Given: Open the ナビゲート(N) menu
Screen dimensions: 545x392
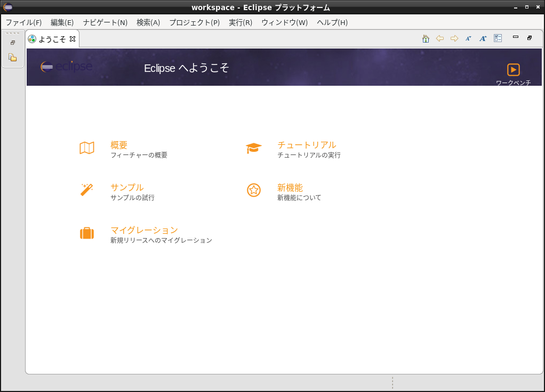Looking at the screenshot, I should (x=105, y=22).
